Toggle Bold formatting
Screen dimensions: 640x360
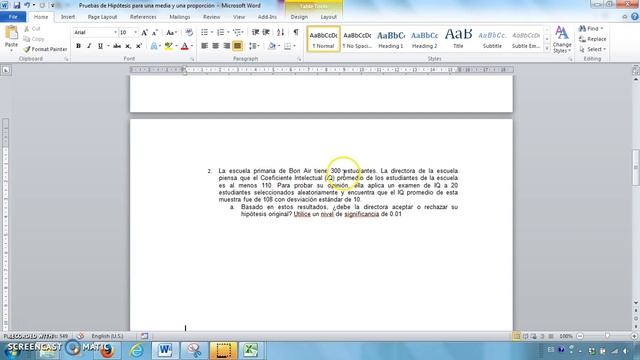click(x=78, y=46)
